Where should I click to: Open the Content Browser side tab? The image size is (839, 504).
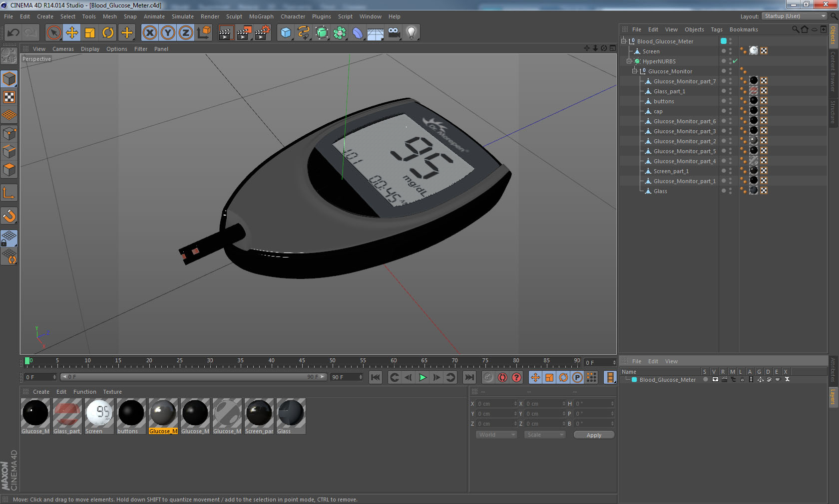(833, 71)
